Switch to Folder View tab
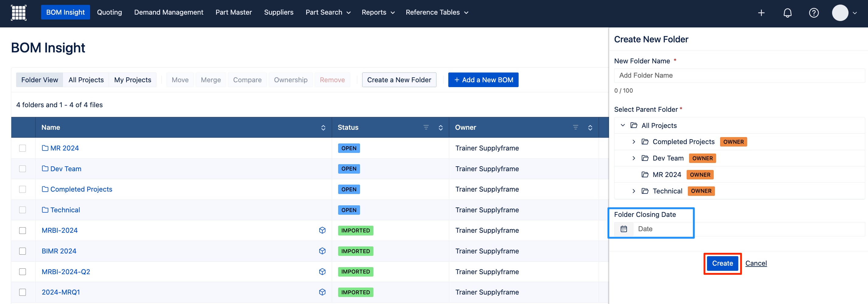 point(40,80)
